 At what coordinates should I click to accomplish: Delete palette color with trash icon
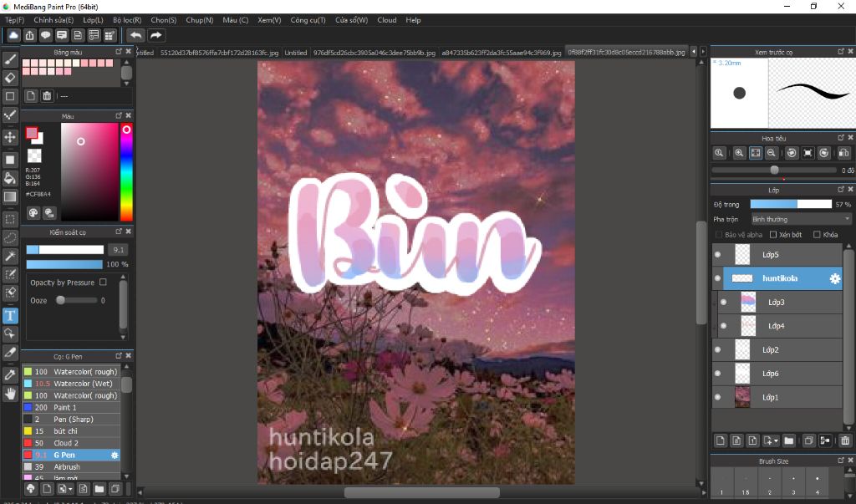pos(47,96)
